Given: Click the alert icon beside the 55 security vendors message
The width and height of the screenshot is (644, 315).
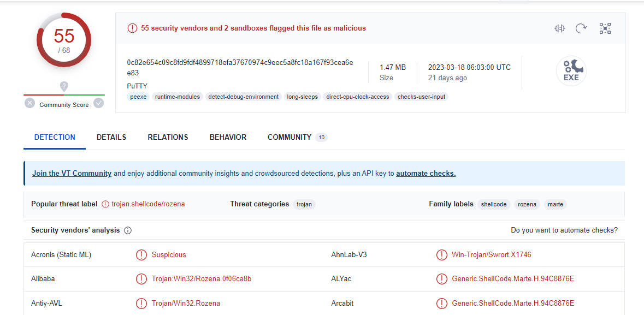Looking at the screenshot, I should pos(132,28).
